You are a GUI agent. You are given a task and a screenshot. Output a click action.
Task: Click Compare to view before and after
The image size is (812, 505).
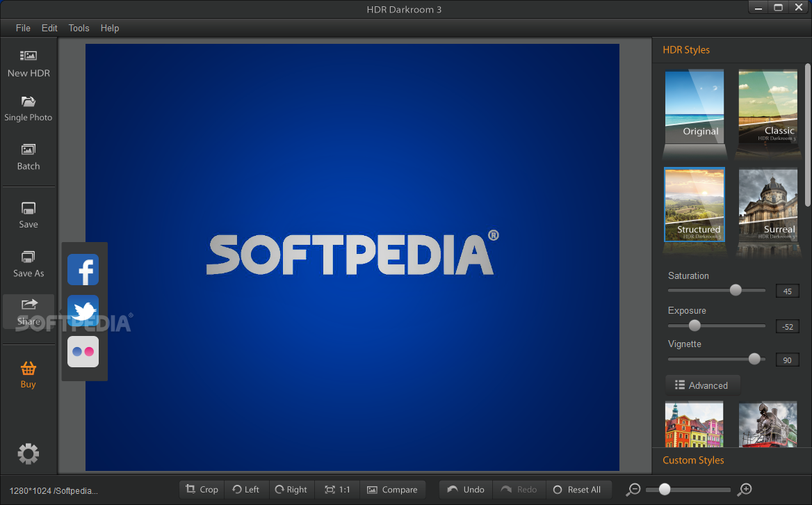393,490
